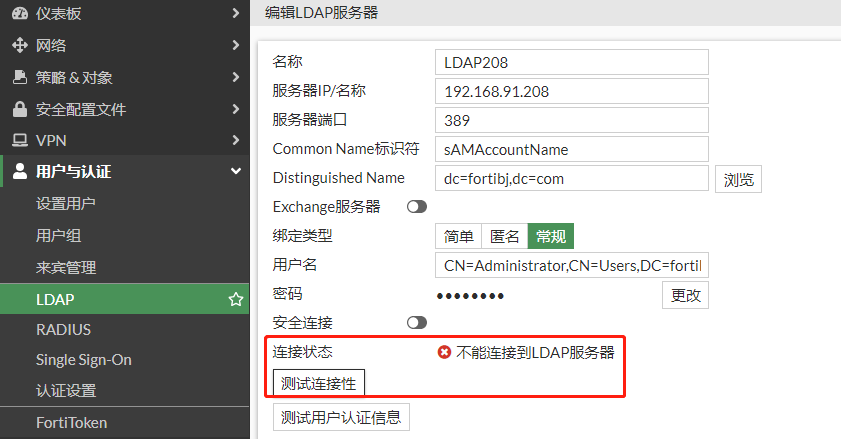Enable the Exchange服务器 toggle
This screenshot has width=841, height=439.
coord(416,206)
